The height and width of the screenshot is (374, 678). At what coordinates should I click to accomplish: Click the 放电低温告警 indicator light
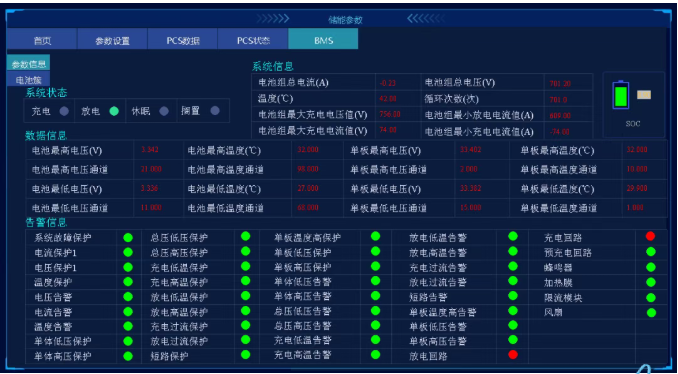pyautogui.click(x=513, y=236)
